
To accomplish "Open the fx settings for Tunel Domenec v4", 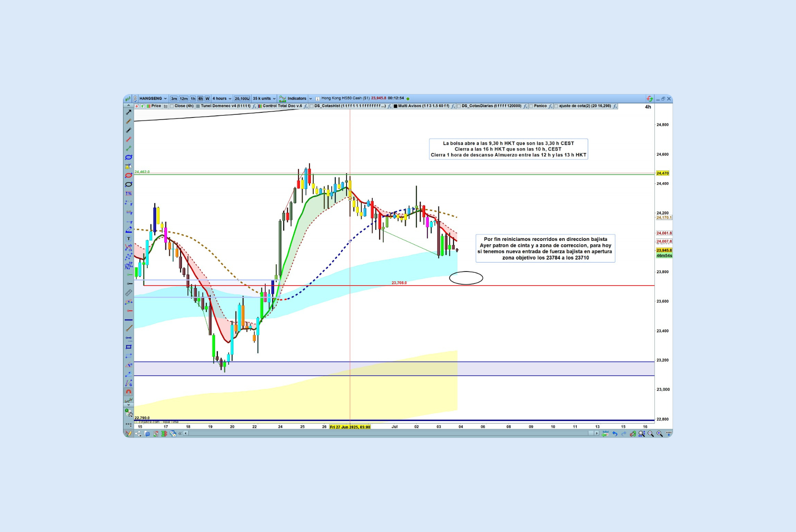I will pos(254,106).
